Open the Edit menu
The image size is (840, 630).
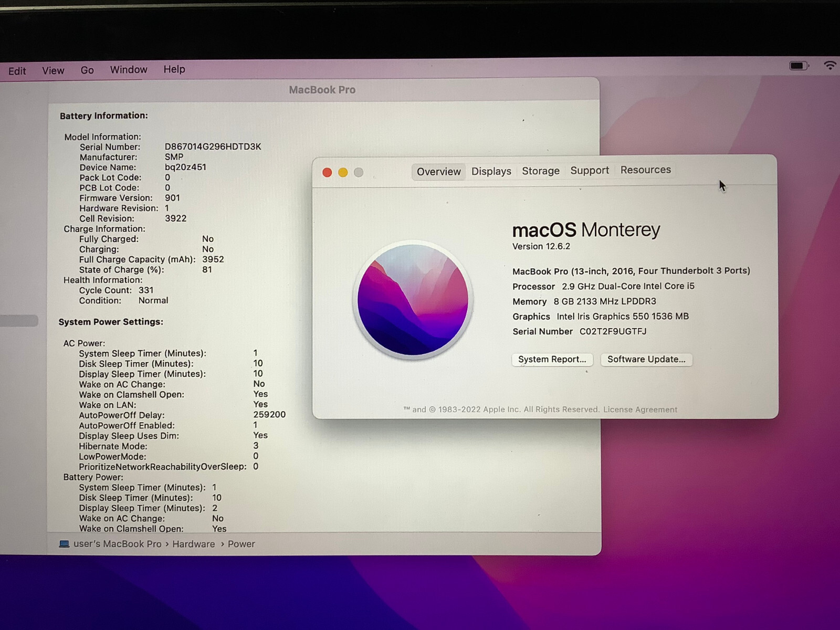(17, 71)
